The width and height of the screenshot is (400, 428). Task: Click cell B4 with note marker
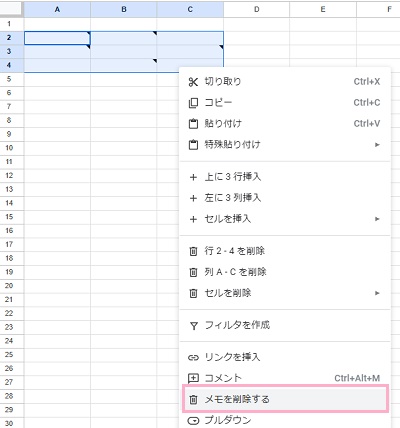click(x=124, y=65)
